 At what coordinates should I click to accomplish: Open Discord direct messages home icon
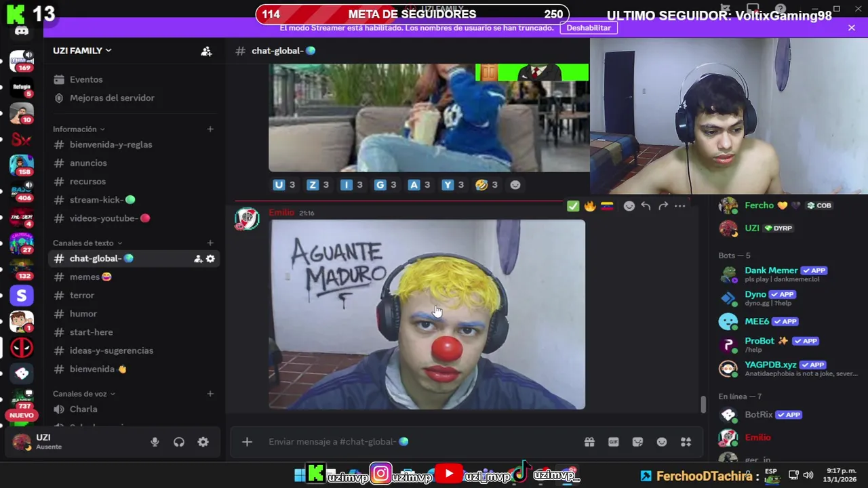pyautogui.click(x=22, y=30)
